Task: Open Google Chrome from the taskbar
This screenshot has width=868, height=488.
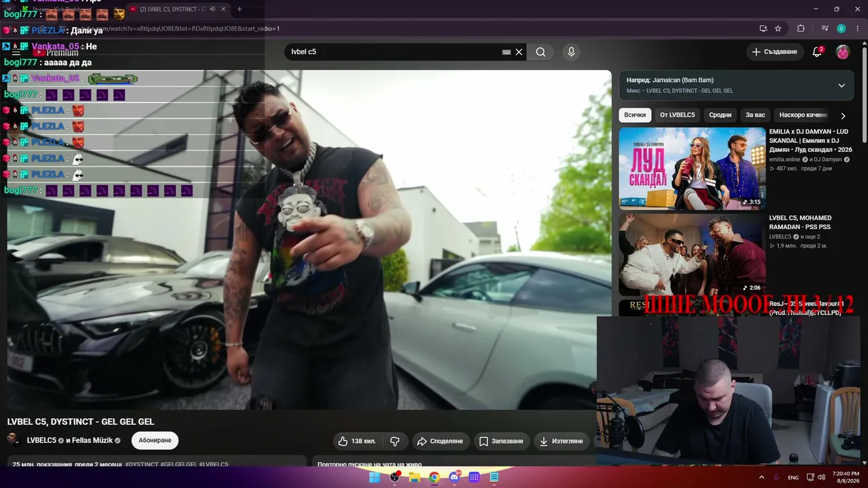Action: 434,477
